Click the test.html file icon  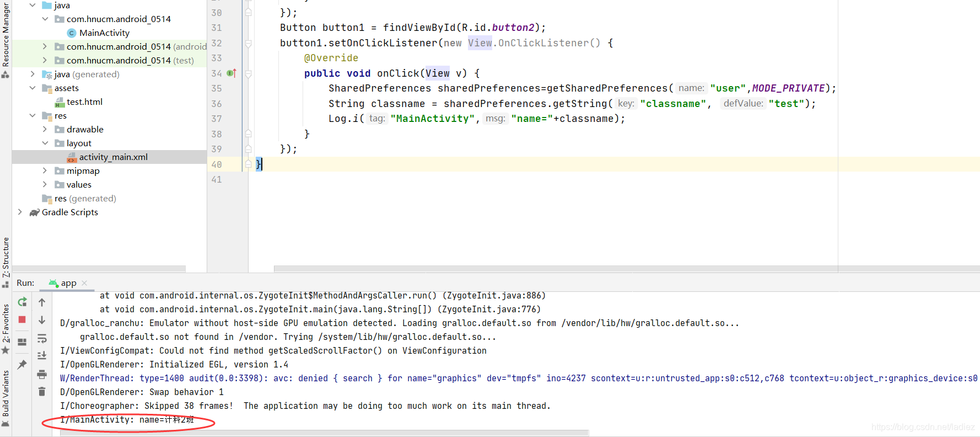[x=60, y=102]
